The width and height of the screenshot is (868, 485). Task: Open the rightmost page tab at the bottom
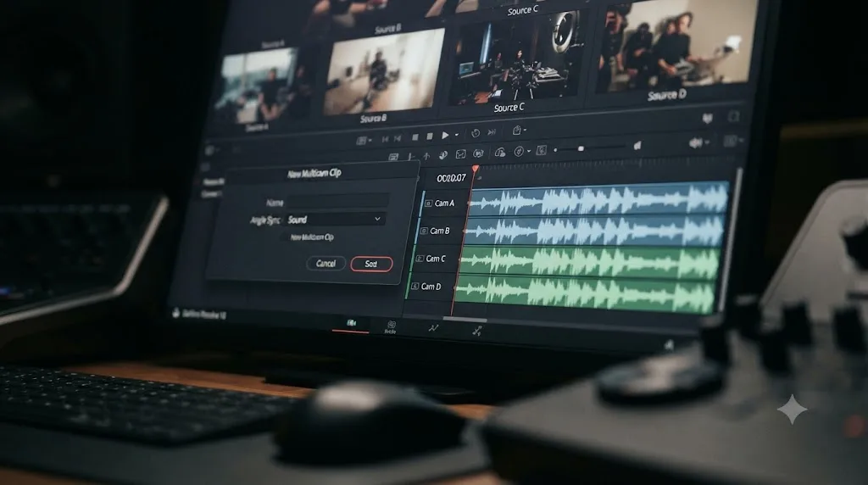(476, 331)
